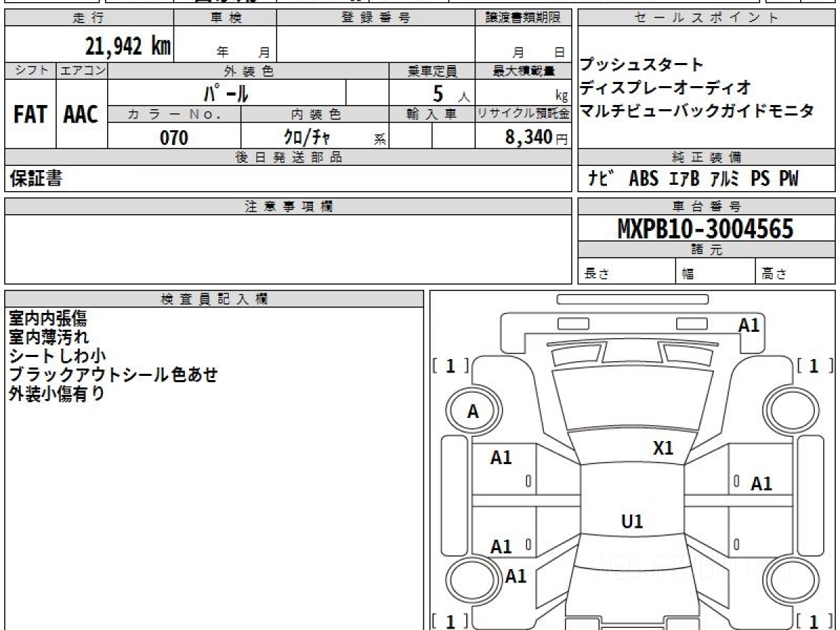
Task: Click the 諸元 header
Action: click(x=706, y=250)
